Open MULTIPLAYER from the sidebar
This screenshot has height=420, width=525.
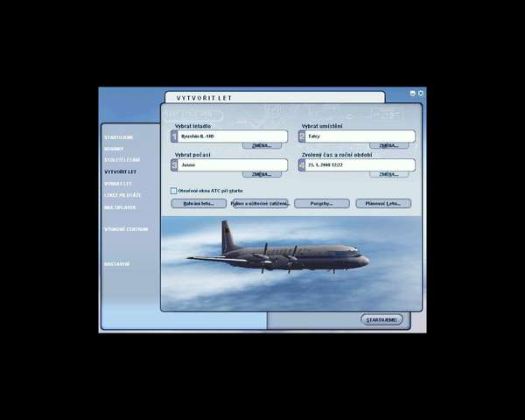(120, 207)
